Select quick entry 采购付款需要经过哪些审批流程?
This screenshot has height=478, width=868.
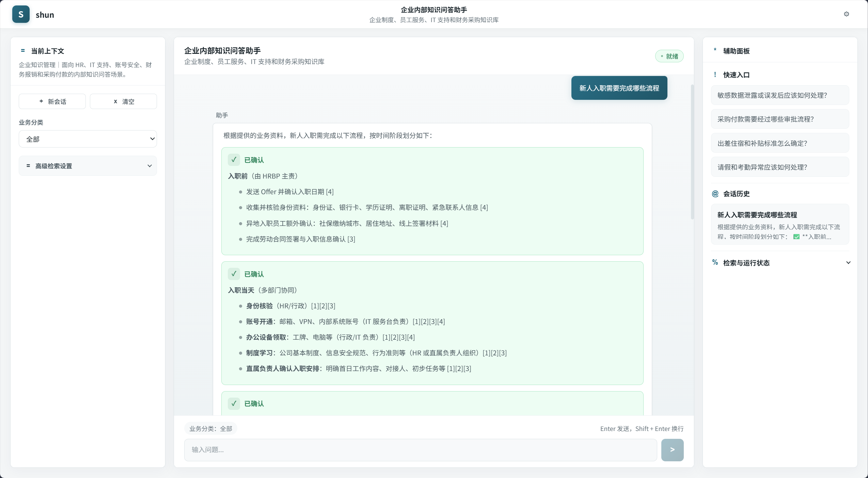coord(780,119)
